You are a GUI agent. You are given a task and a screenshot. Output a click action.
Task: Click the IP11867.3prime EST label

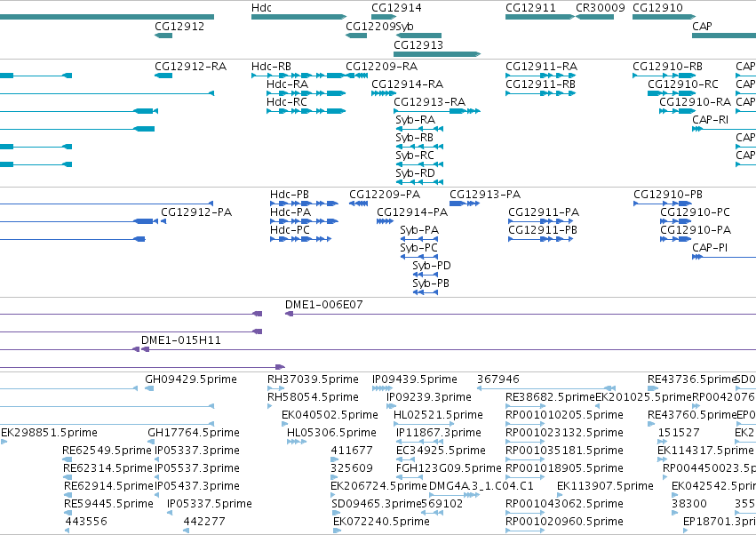click(x=439, y=433)
